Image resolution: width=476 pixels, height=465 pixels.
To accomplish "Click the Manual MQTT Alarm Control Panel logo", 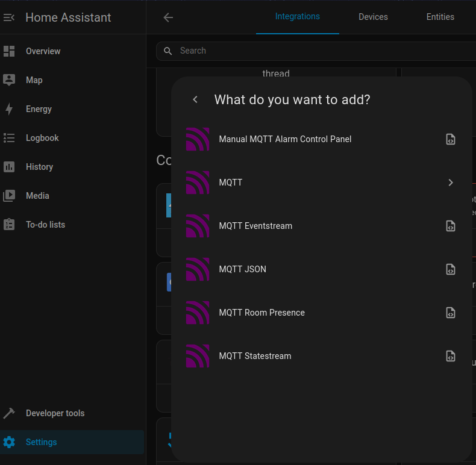I will [x=198, y=139].
